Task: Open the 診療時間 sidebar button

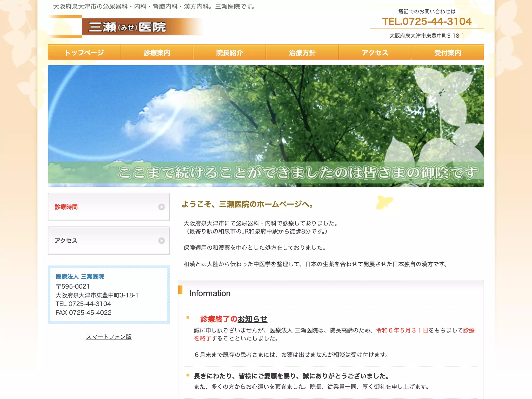Action: [109, 207]
